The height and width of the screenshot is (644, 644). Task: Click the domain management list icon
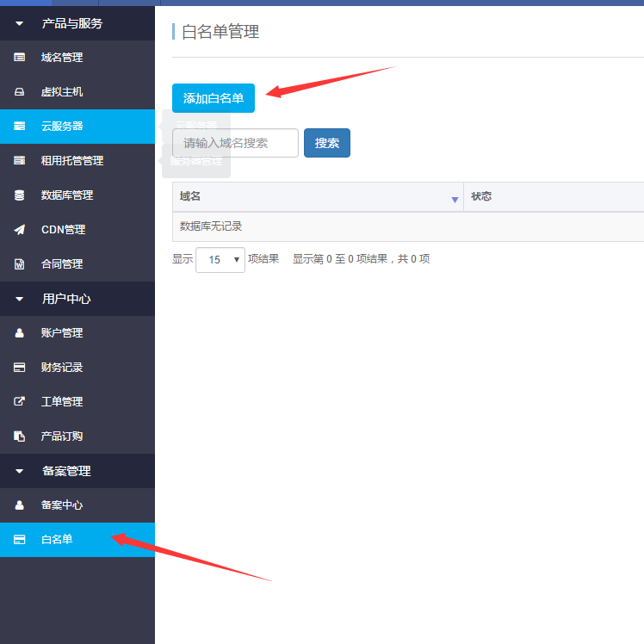point(20,58)
